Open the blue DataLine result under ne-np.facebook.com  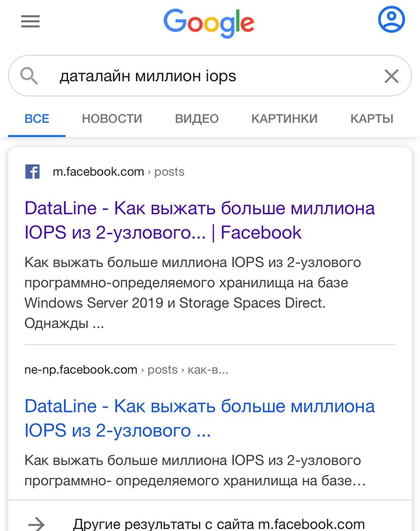click(x=199, y=418)
